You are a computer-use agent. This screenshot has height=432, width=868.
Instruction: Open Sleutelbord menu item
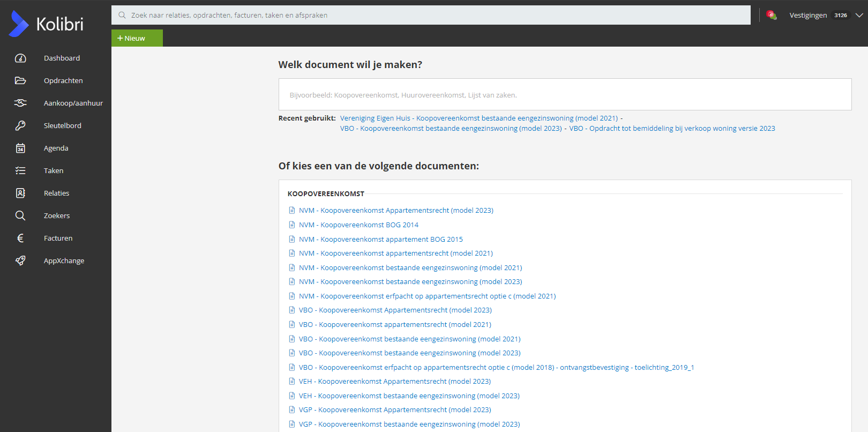click(63, 125)
